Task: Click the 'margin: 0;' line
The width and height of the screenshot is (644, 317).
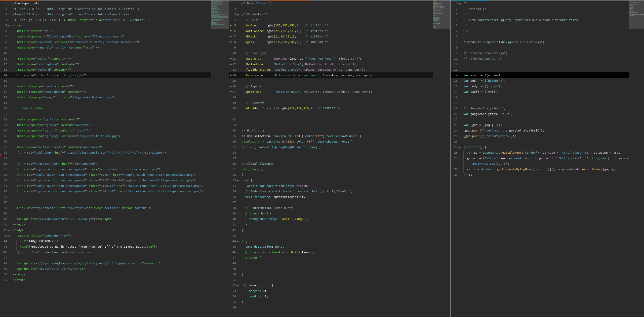Action: click(x=258, y=291)
